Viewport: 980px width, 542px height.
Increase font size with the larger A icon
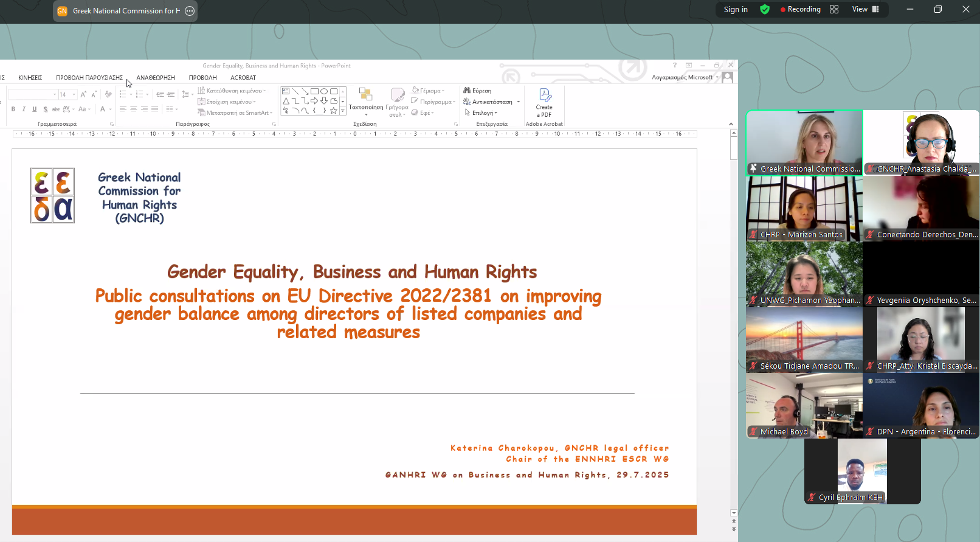click(x=83, y=94)
